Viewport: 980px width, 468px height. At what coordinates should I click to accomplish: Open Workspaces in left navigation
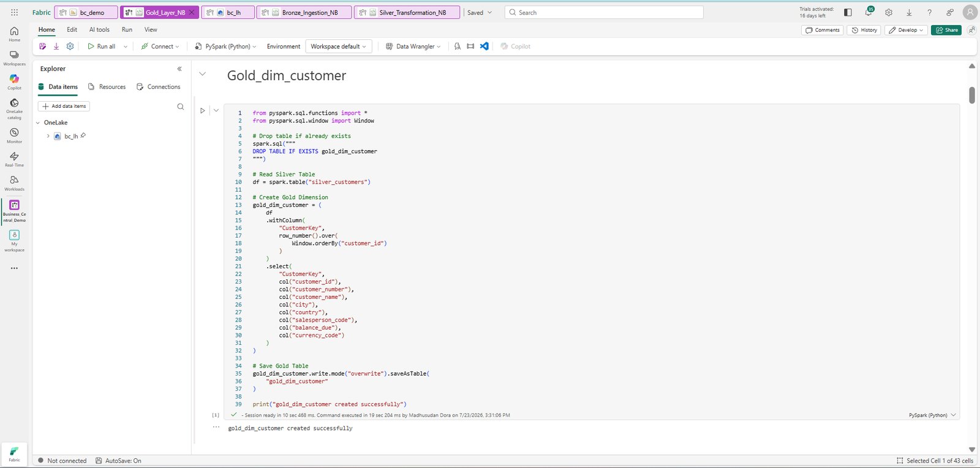[14, 58]
